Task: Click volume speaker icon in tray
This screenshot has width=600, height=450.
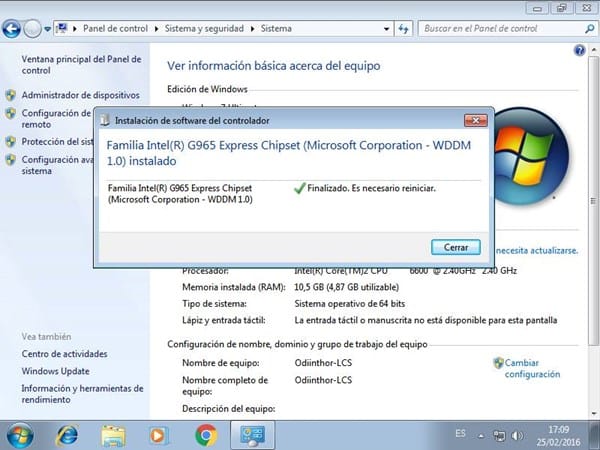Action: 517,435
